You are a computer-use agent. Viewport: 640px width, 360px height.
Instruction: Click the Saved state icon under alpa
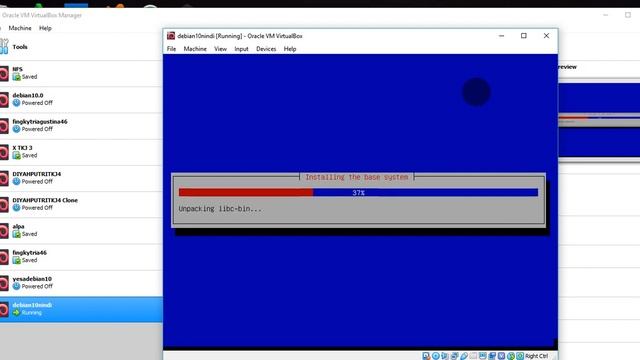[16, 234]
